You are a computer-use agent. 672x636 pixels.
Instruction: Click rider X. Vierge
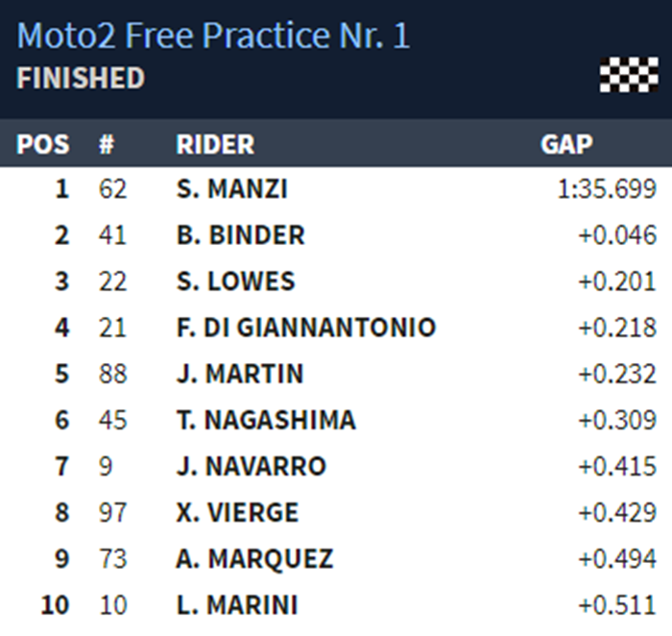pos(237,512)
